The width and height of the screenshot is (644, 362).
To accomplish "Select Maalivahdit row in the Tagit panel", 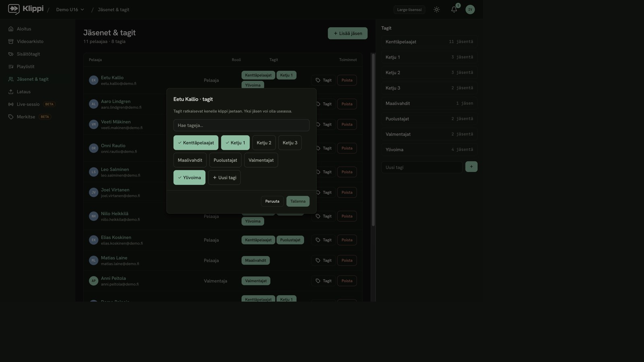I will click(429, 103).
